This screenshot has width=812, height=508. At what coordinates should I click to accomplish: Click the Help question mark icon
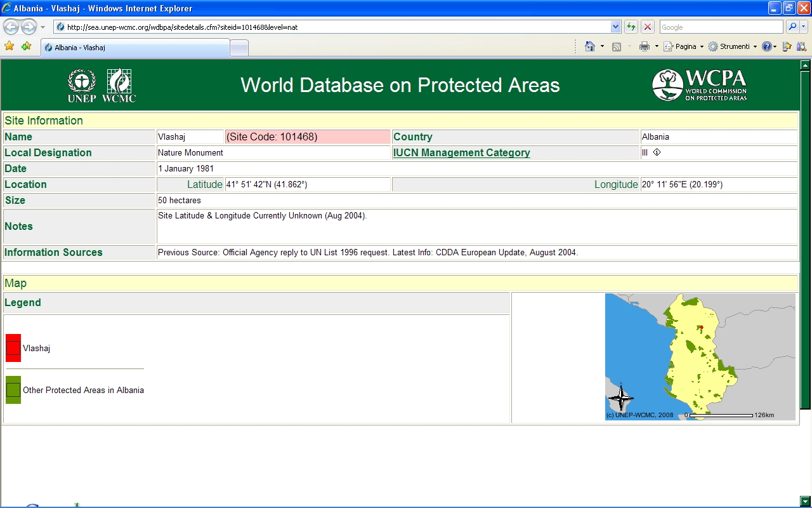tap(767, 46)
